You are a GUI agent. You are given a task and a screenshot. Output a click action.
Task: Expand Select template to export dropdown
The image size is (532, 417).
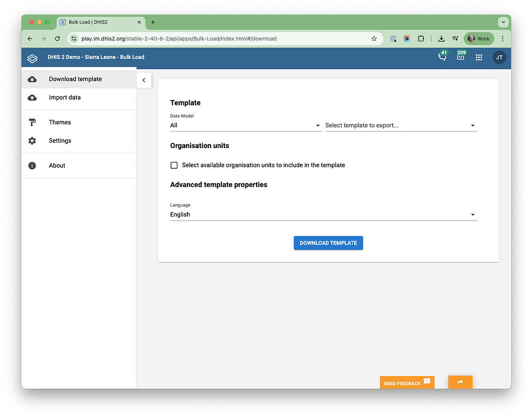coord(400,126)
